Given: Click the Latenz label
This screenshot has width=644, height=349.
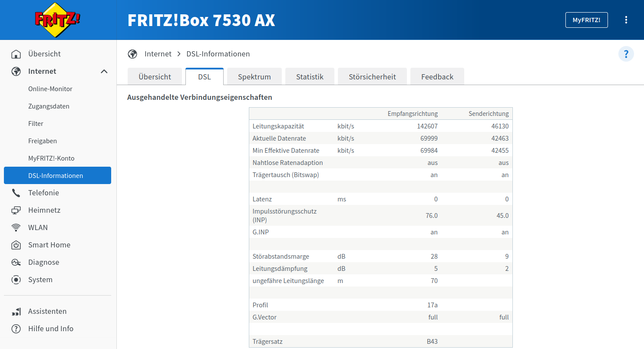Looking at the screenshot, I should click(262, 199).
